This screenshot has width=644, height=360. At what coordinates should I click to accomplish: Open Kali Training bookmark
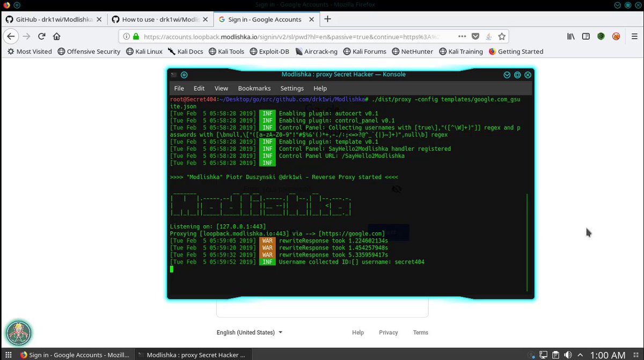pyautogui.click(x=461, y=52)
